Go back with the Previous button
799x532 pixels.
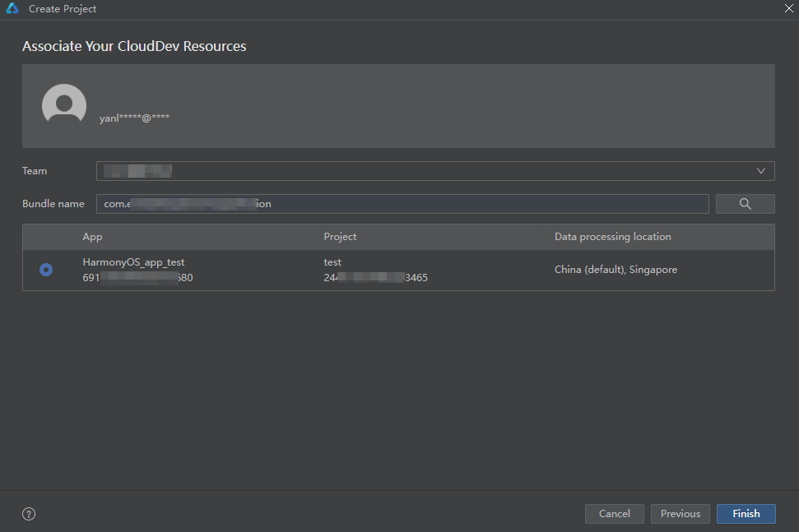680,514
